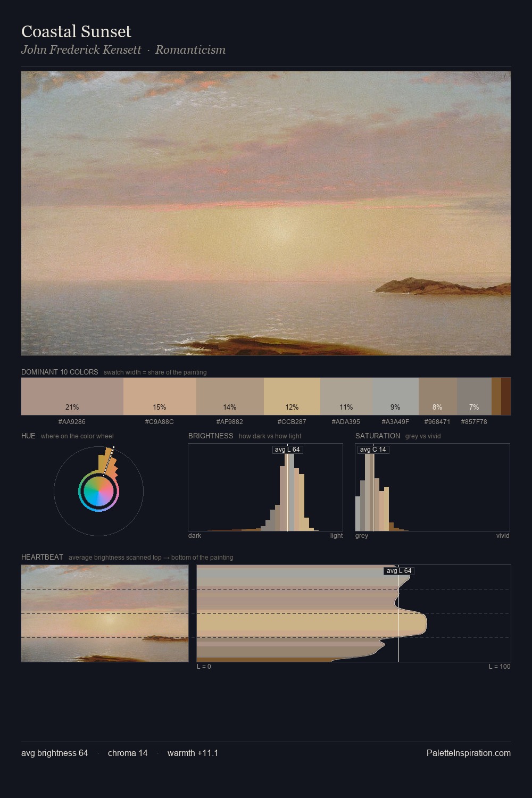Click the 'avg L 64' label in Heartbeat chart
This screenshot has width=532, height=798.
coord(398,571)
